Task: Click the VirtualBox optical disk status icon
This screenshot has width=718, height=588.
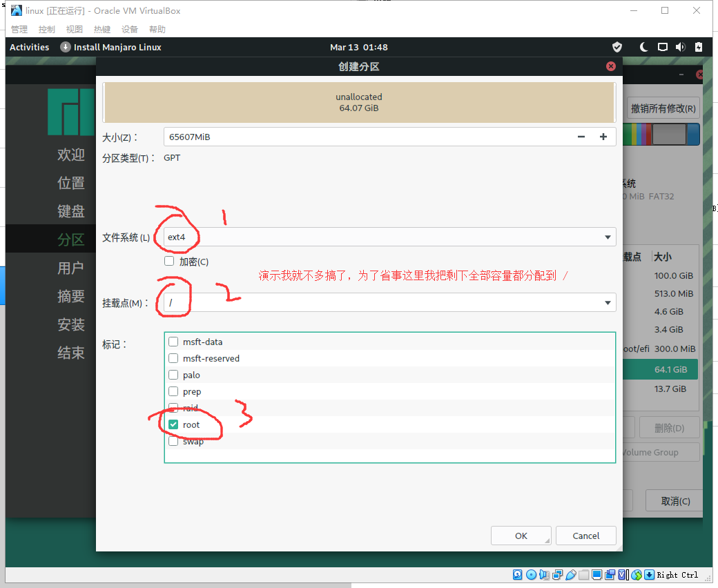Action: tap(531, 575)
